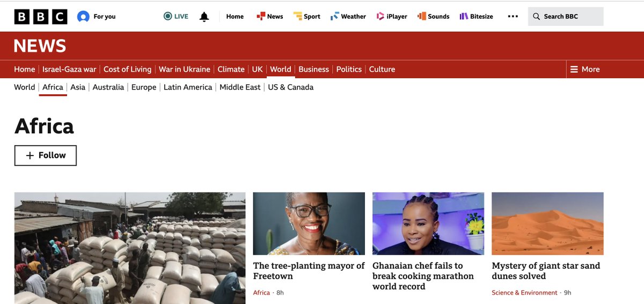Select the Australia sub-navigation tab
The image size is (644, 304).
pyautogui.click(x=108, y=87)
